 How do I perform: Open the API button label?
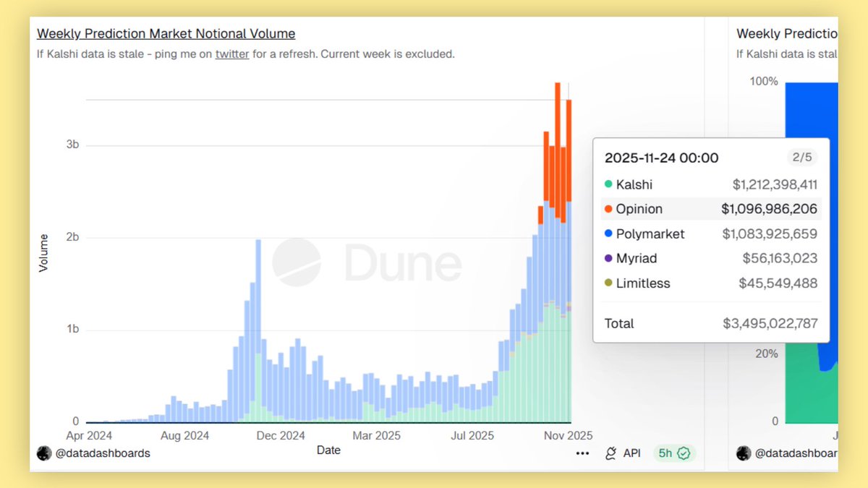pyautogui.click(x=631, y=453)
